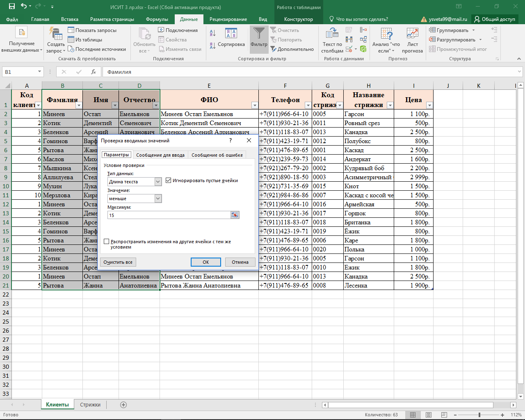This screenshot has width=525, height=420.
Task: Add a new sheet with plus icon
Action: point(123,405)
